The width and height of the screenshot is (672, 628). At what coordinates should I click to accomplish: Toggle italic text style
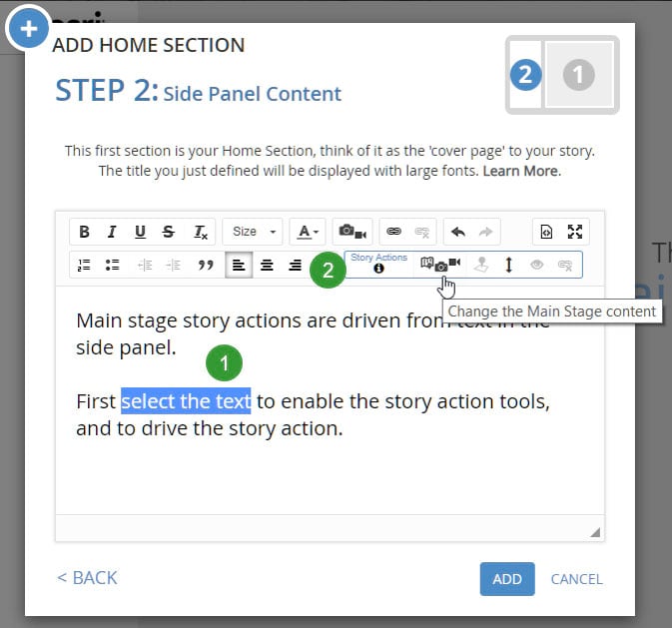point(112,232)
